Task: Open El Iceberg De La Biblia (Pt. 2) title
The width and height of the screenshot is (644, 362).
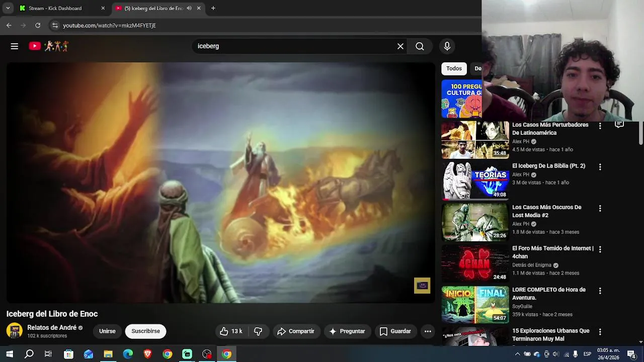Action: pos(548,166)
